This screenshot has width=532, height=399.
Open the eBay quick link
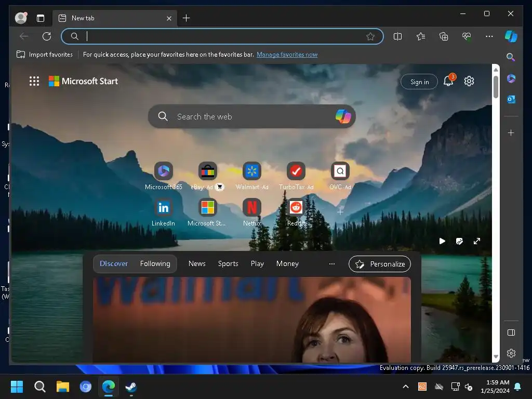pyautogui.click(x=208, y=176)
